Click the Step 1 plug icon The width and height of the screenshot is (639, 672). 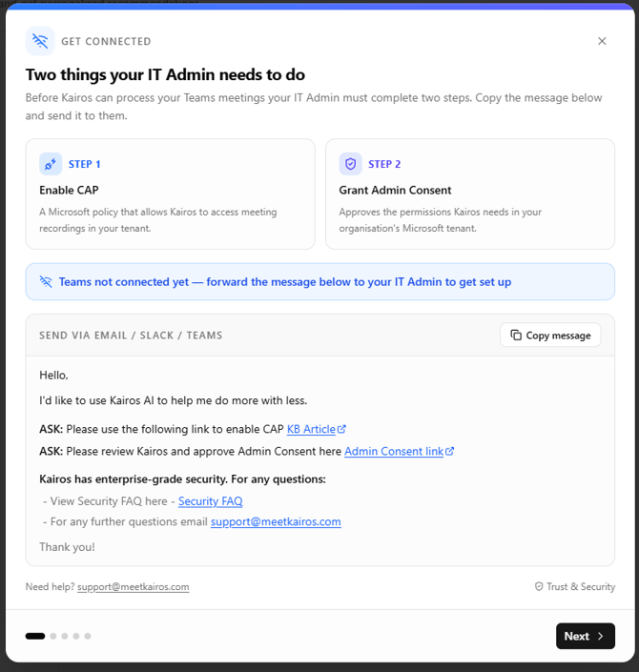point(51,164)
